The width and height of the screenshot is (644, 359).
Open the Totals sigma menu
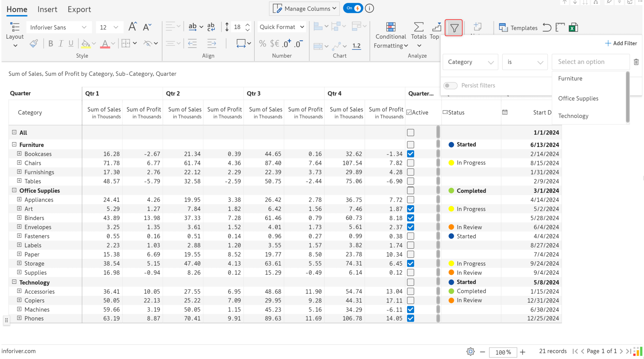coord(418,35)
